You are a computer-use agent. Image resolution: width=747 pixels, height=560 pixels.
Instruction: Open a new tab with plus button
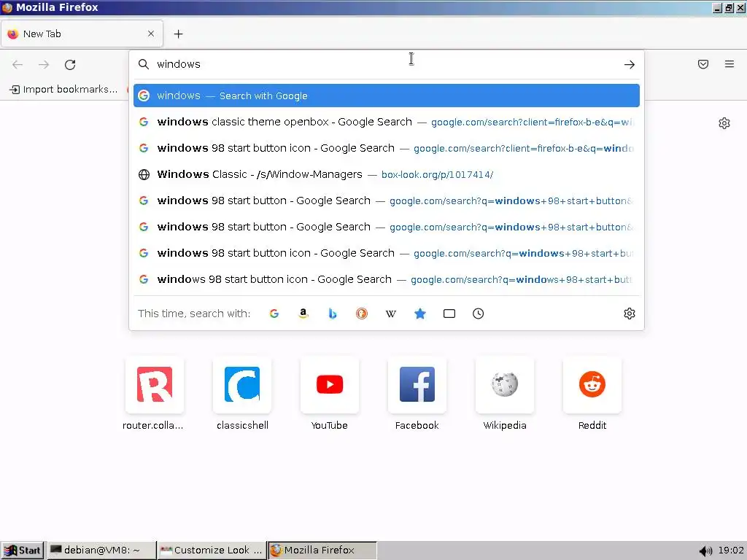(x=178, y=34)
